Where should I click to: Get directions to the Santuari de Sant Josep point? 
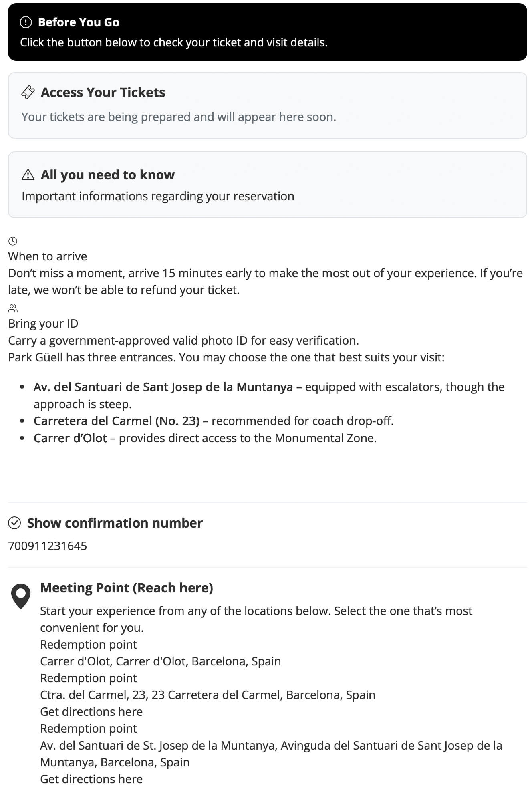[91, 779]
